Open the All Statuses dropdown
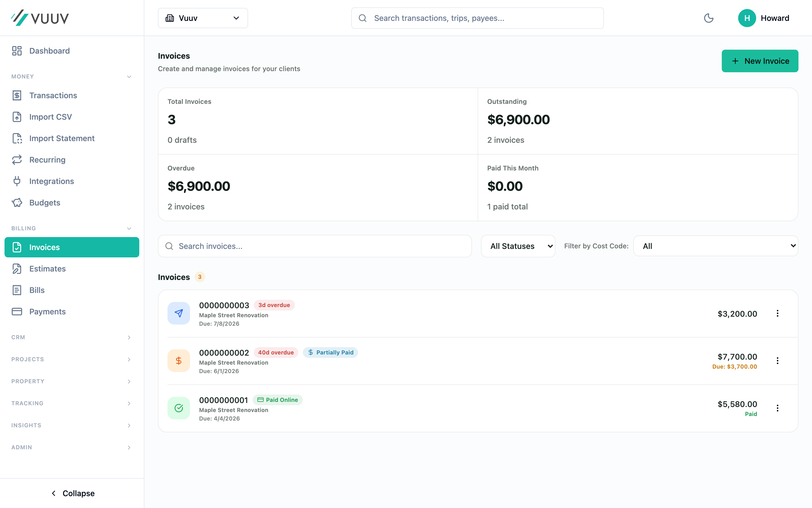This screenshot has height=508, width=812. [x=518, y=246]
